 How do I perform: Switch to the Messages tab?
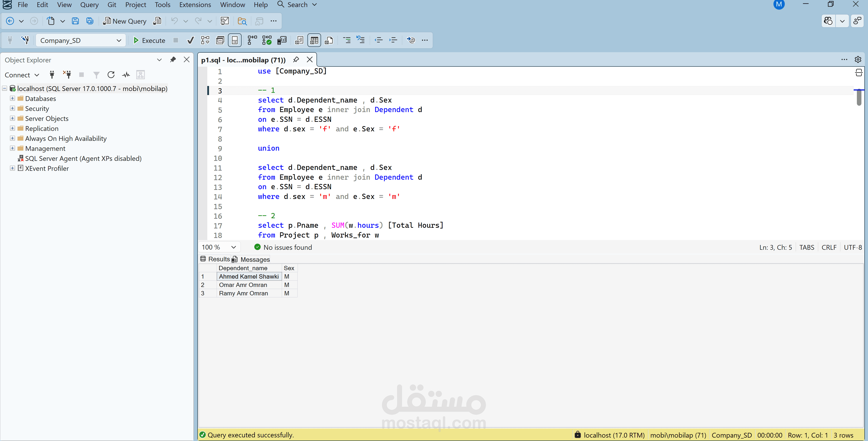click(251, 259)
